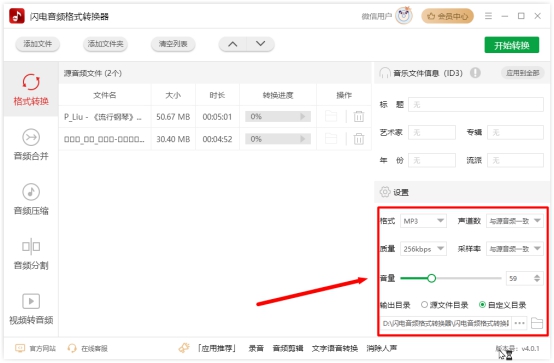Open the 音频压缩 sidebar section
Screen dimensions: 554x363
point(31,199)
